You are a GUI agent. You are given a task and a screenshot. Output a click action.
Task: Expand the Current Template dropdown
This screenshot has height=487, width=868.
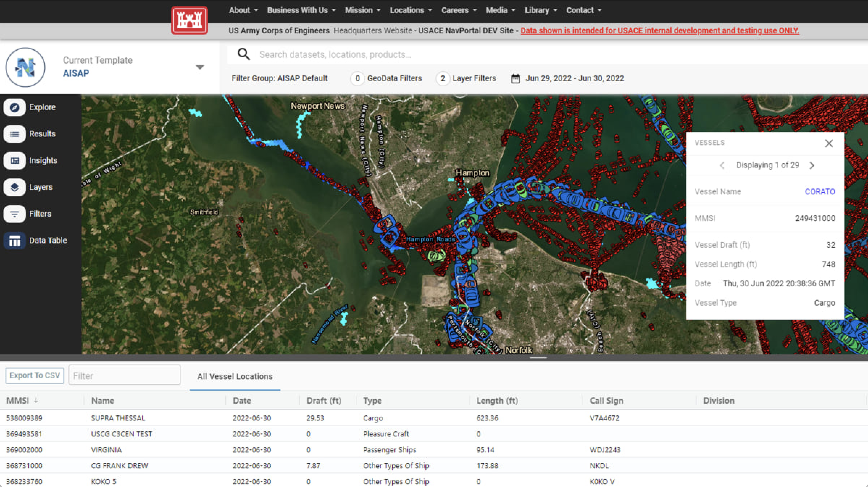click(200, 67)
